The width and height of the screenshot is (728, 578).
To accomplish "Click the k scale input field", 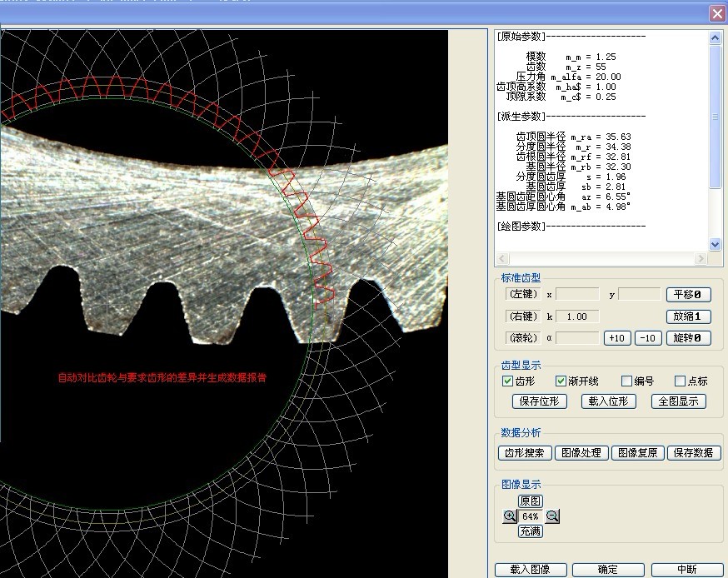I will pyautogui.click(x=577, y=316).
